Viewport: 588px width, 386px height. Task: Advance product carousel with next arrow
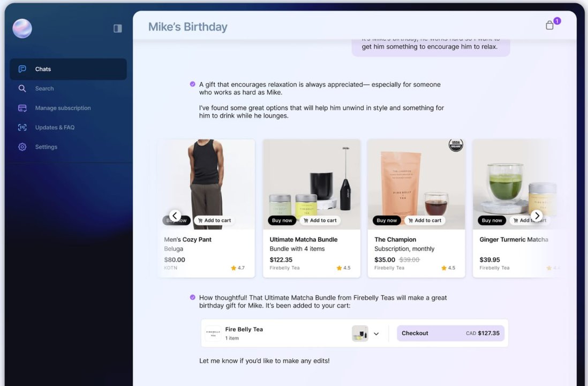click(x=537, y=216)
